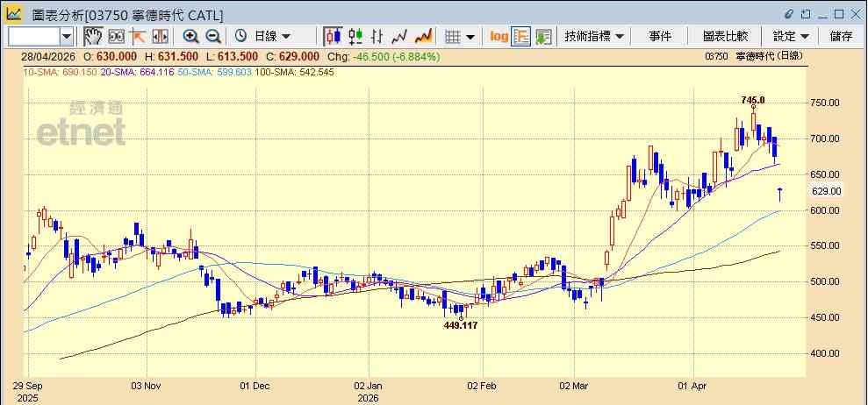Click the 745.0 high price marker
The image size is (868, 405).
(x=753, y=100)
